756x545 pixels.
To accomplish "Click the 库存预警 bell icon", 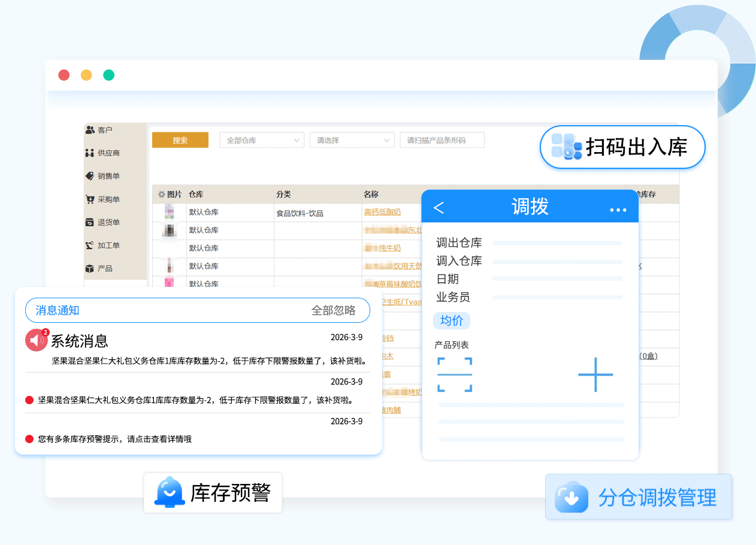I will 168,492.
